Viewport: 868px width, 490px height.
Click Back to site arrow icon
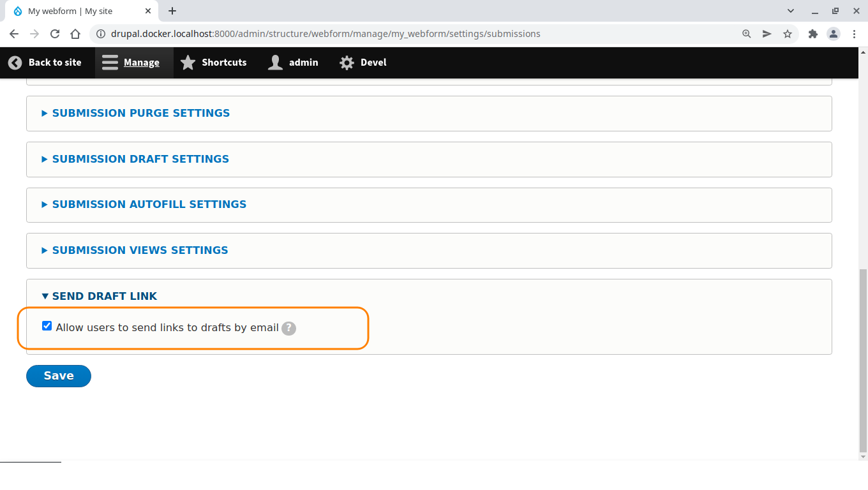click(x=15, y=62)
